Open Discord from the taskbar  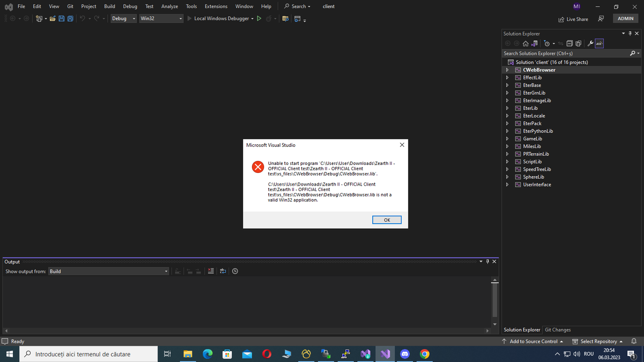tap(405, 354)
